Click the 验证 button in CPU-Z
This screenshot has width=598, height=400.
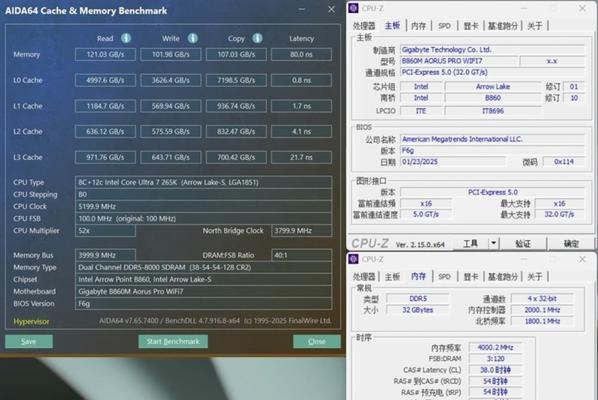[x=523, y=243]
